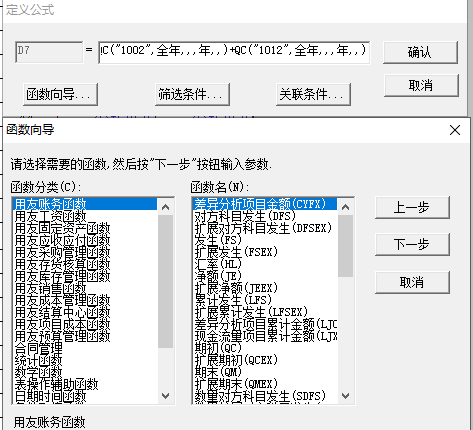This screenshot has height=430, width=473.
Task: Select 发生(FS) function
Action: [x=218, y=240]
